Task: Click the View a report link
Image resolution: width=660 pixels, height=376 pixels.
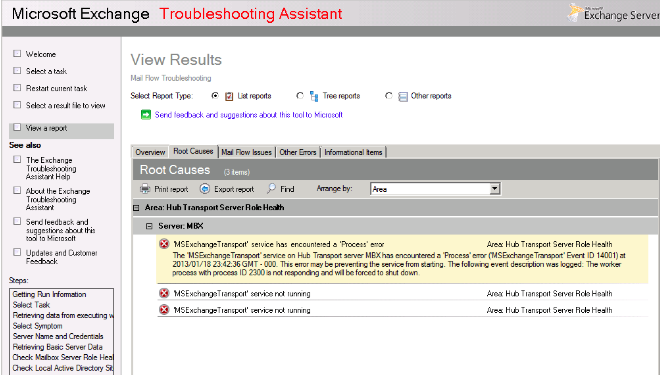Action: 46,128
